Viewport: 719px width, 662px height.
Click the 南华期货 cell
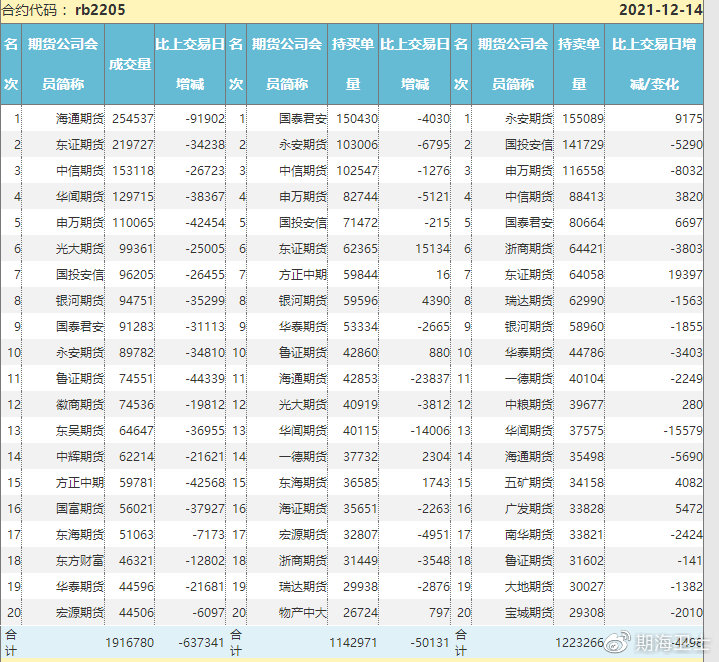tap(529, 535)
